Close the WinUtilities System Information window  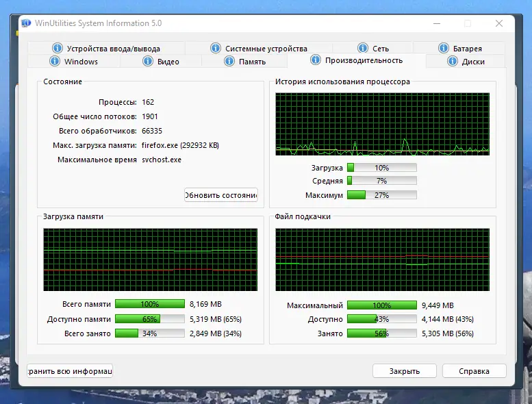pyautogui.click(x=498, y=23)
